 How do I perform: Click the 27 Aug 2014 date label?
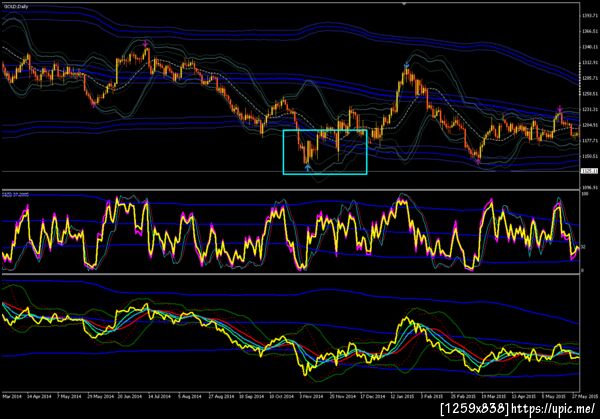pos(221,396)
